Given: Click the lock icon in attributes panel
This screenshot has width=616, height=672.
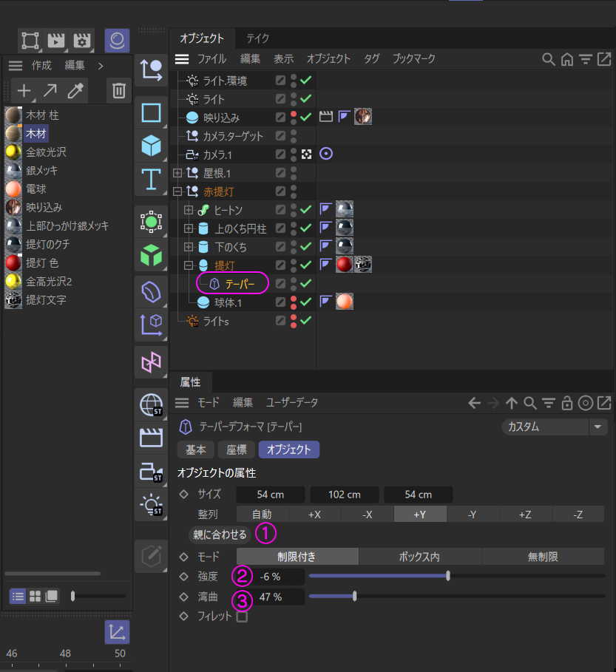Looking at the screenshot, I should (567, 403).
